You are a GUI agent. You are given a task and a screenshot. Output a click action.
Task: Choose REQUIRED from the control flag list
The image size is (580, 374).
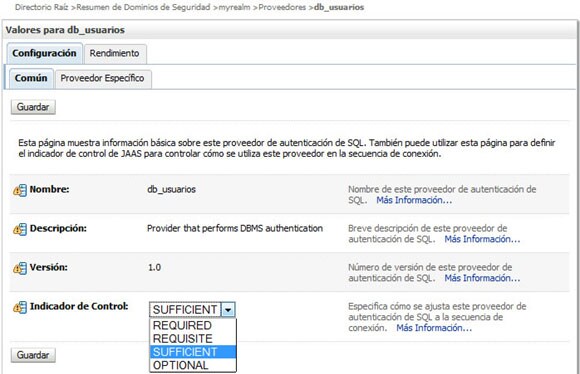[x=193, y=325]
